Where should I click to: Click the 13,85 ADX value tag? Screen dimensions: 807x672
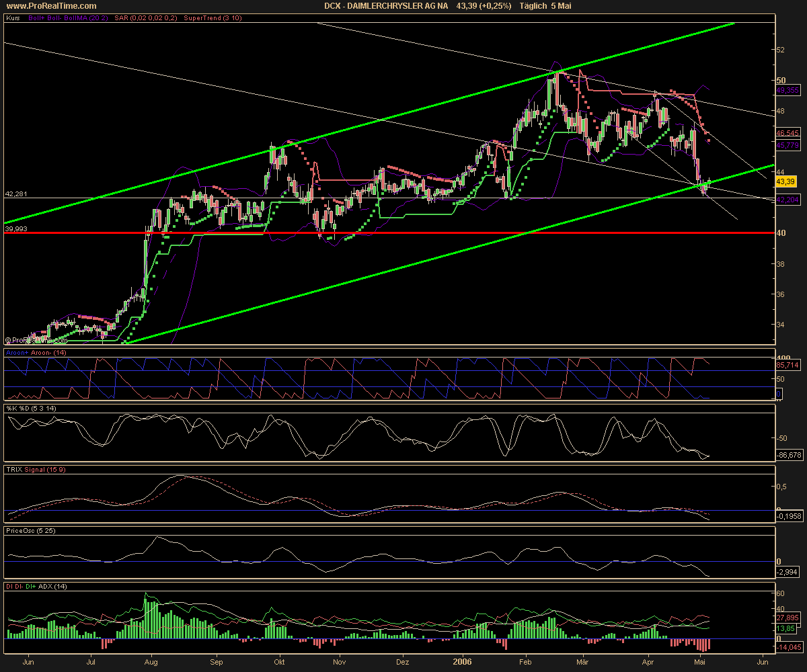pyautogui.click(x=786, y=628)
